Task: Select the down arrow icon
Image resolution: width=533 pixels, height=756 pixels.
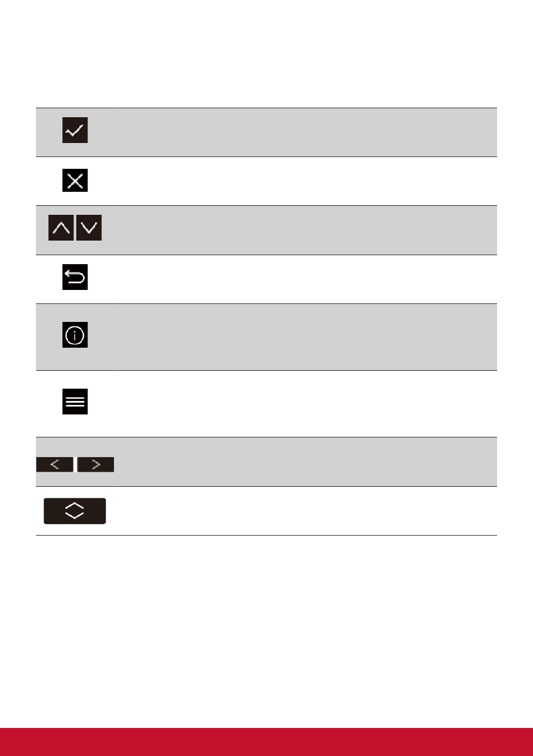Action: 89,227
